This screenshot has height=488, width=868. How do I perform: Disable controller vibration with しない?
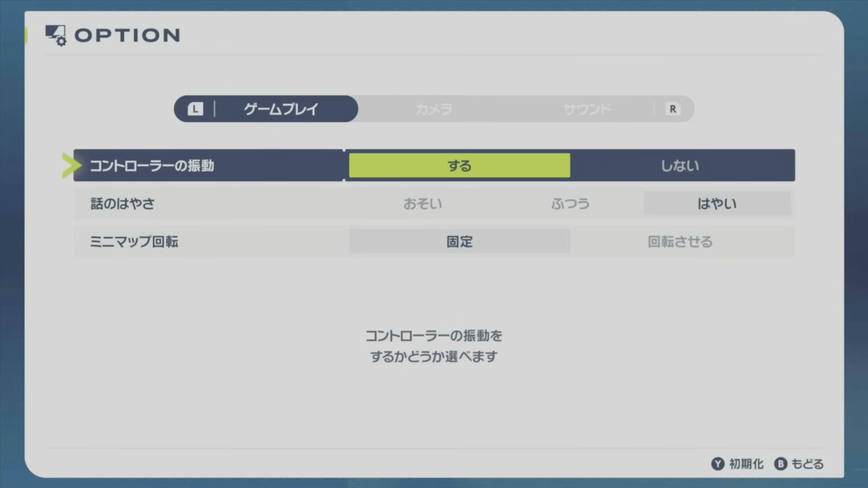tap(680, 166)
